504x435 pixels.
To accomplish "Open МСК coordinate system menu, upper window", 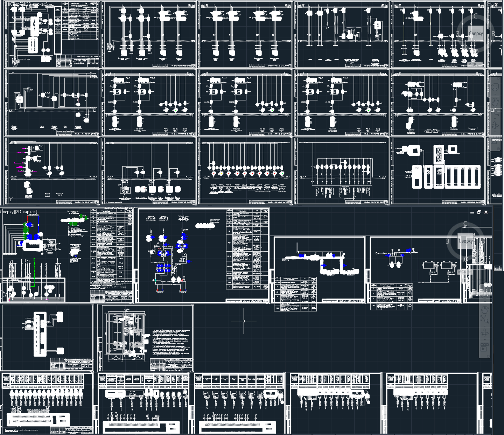I will click(x=475, y=64).
